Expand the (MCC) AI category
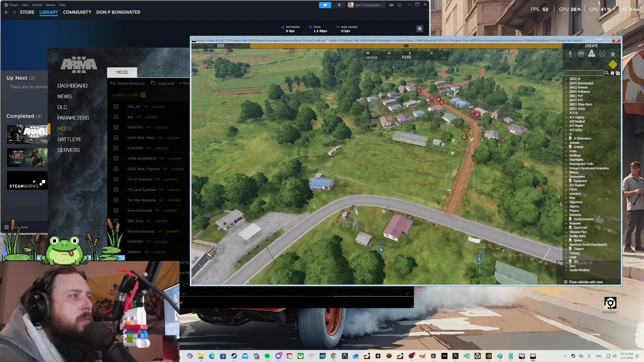Viewport: 644px width, 362px height. (x=566, y=79)
